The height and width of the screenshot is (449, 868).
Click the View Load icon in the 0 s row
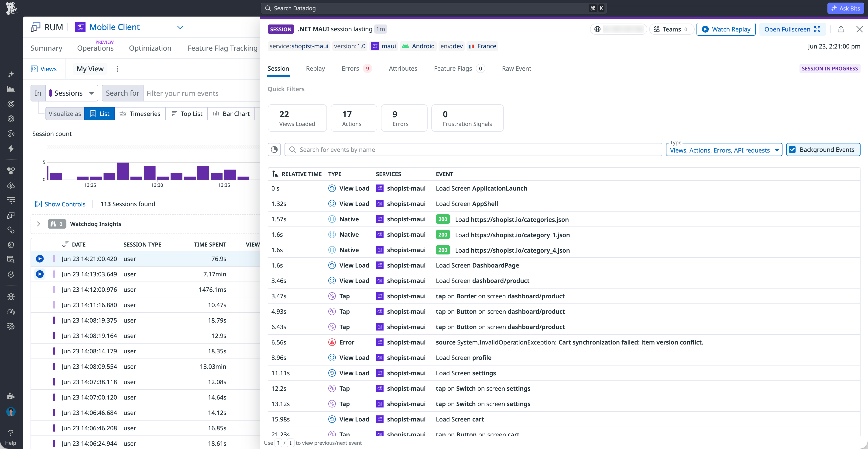tap(332, 188)
